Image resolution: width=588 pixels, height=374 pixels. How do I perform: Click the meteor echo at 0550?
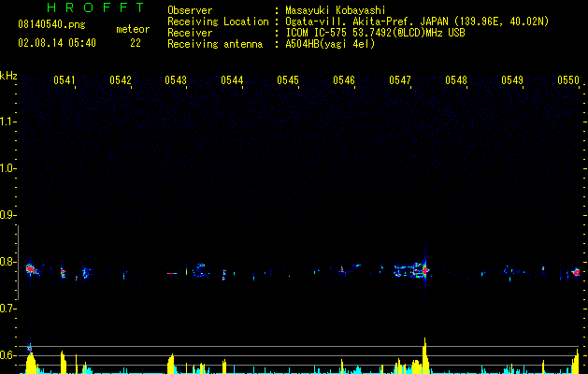point(577,272)
